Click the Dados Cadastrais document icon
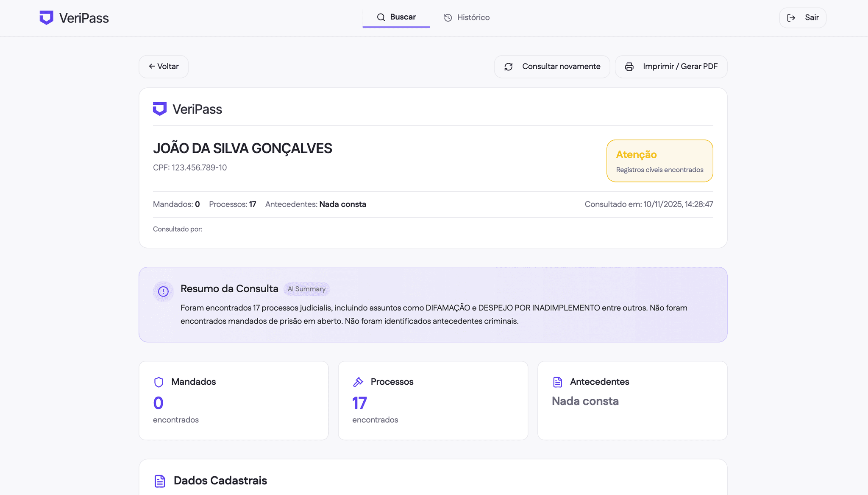The height and width of the screenshot is (495, 868). point(160,481)
